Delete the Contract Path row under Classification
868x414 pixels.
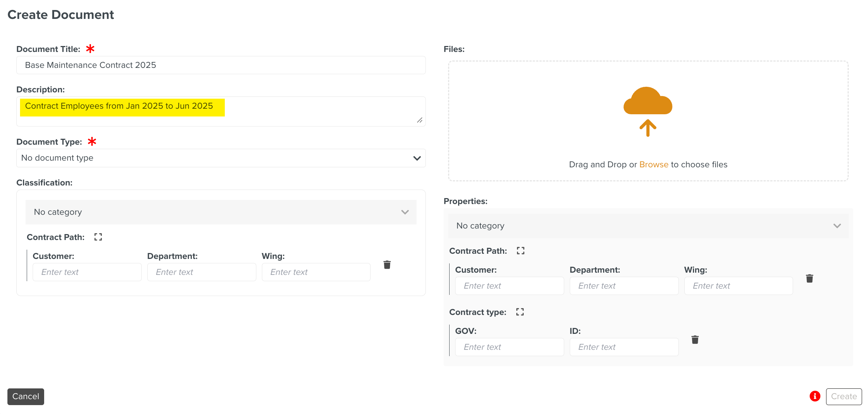pyautogui.click(x=387, y=264)
